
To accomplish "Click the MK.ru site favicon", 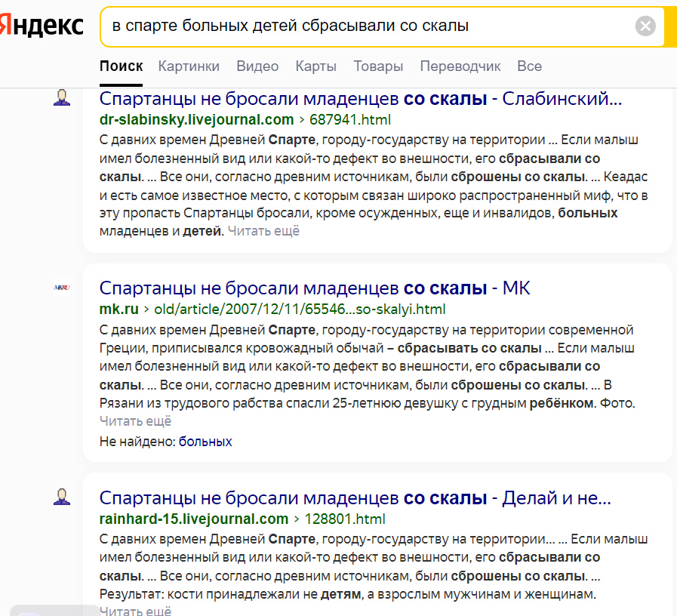I will click(x=62, y=288).
